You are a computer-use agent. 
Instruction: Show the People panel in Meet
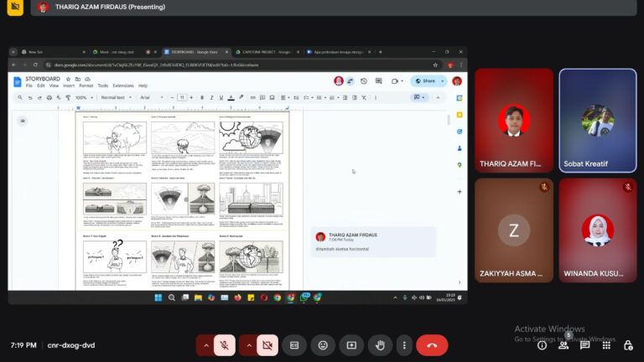pyautogui.click(x=563, y=345)
